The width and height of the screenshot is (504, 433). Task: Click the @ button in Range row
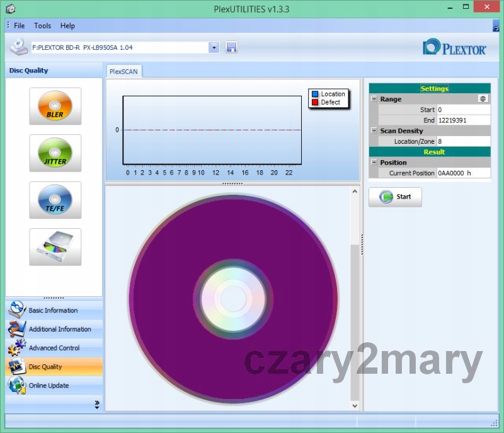[x=483, y=99]
